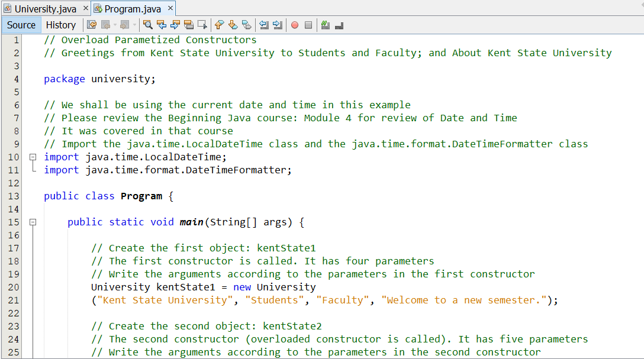644x359 pixels.
Task: Toggle Bookmark on current line
Action: [246, 25]
